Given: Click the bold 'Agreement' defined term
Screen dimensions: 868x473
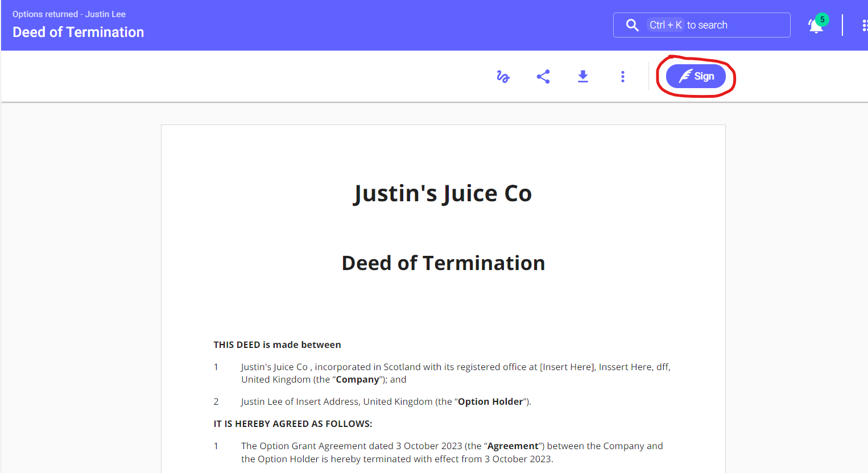Looking at the screenshot, I should (x=512, y=446).
